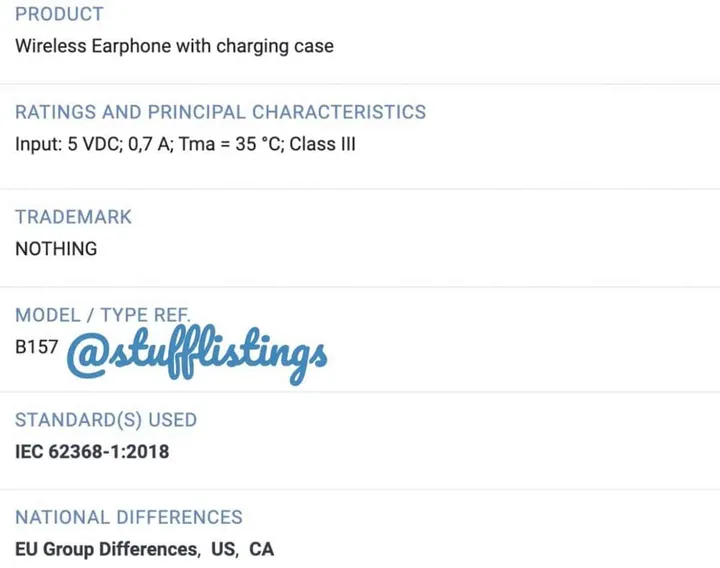Image resolution: width=720 pixels, height=568 pixels.
Task: Click the "CA" national difference entry
Action: point(262,549)
